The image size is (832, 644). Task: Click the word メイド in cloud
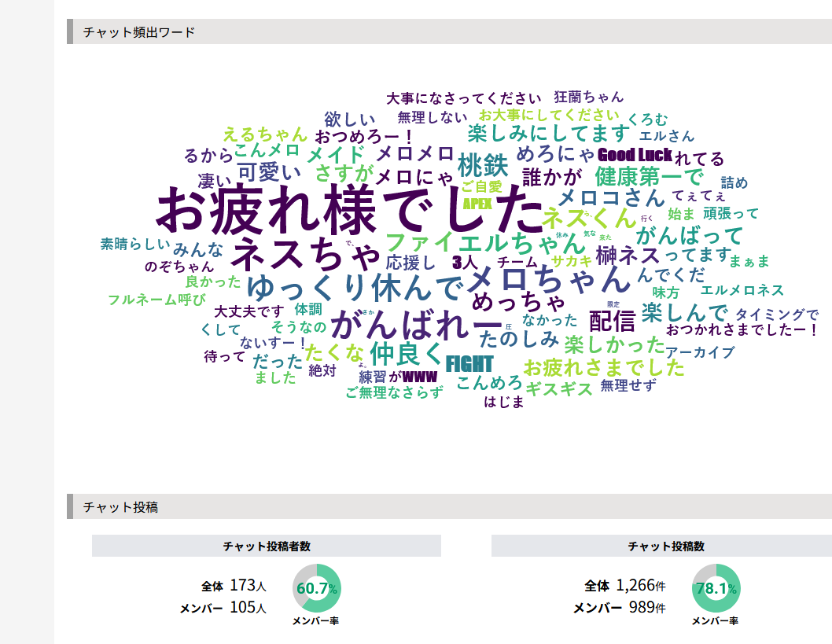click(336, 155)
